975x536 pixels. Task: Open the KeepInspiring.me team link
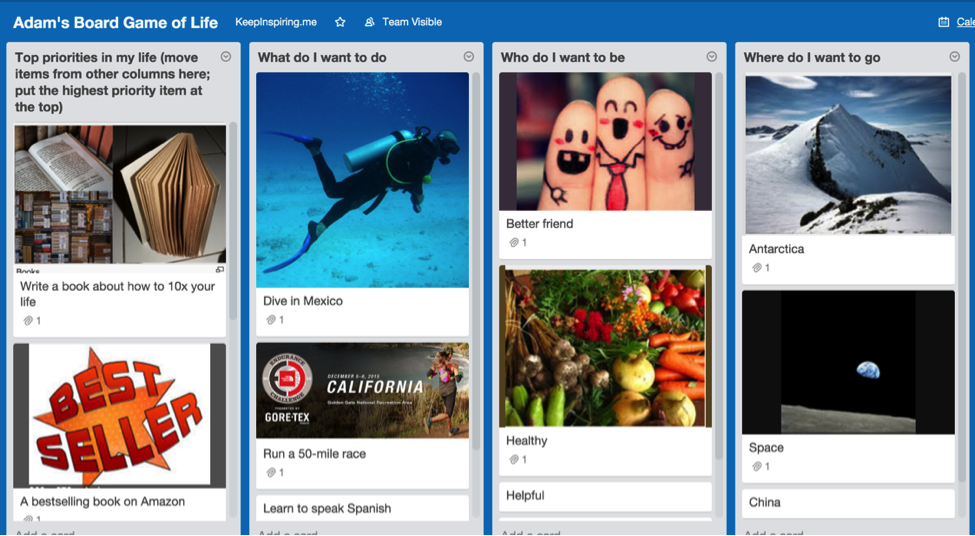point(275,22)
